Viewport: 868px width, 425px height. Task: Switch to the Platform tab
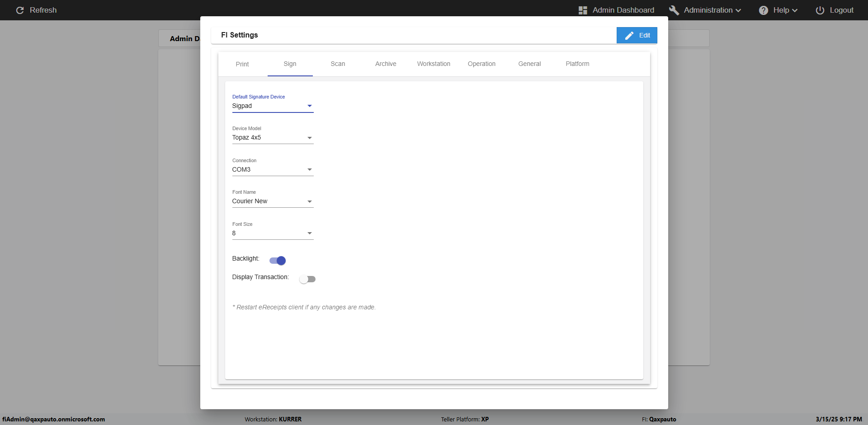coord(577,64)
